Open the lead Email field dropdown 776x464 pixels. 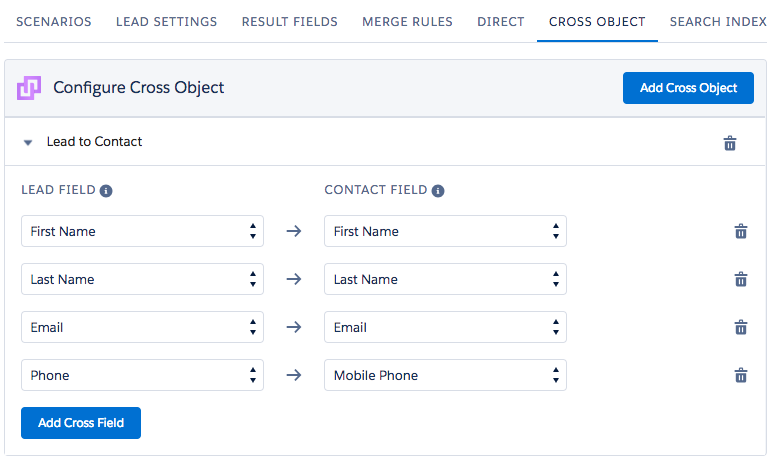tap(142, 327)
